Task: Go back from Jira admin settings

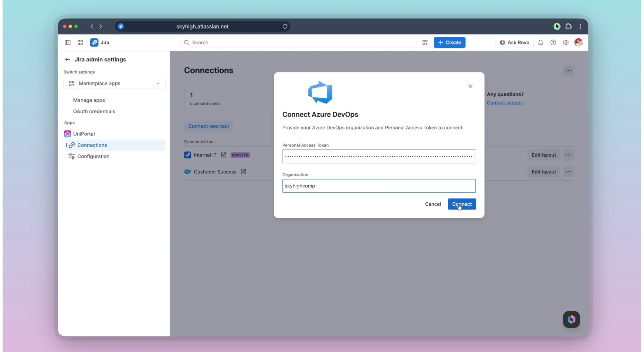Action: coord(67,59)
